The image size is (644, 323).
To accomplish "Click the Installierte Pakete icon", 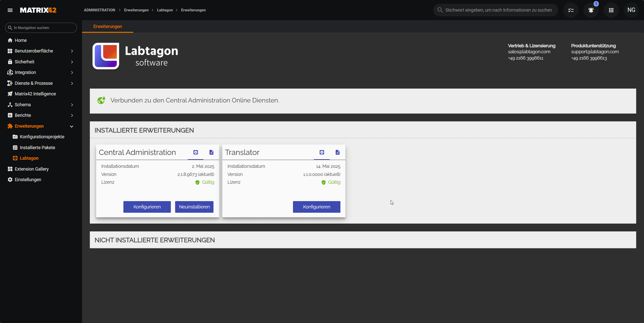I will pyautogui.click(x=15, y=148).
